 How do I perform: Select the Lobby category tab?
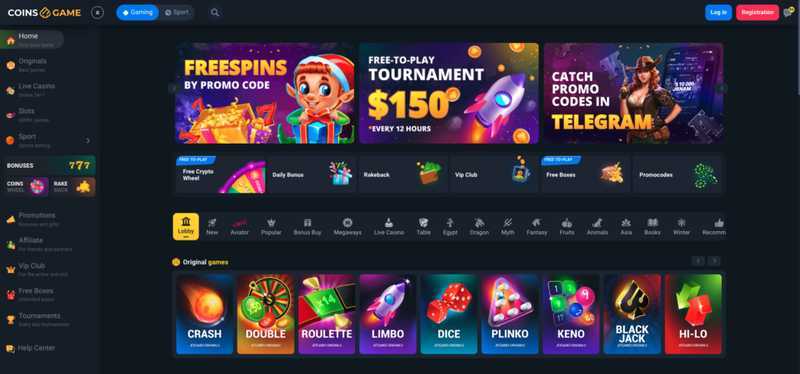[x=186, y=227]
